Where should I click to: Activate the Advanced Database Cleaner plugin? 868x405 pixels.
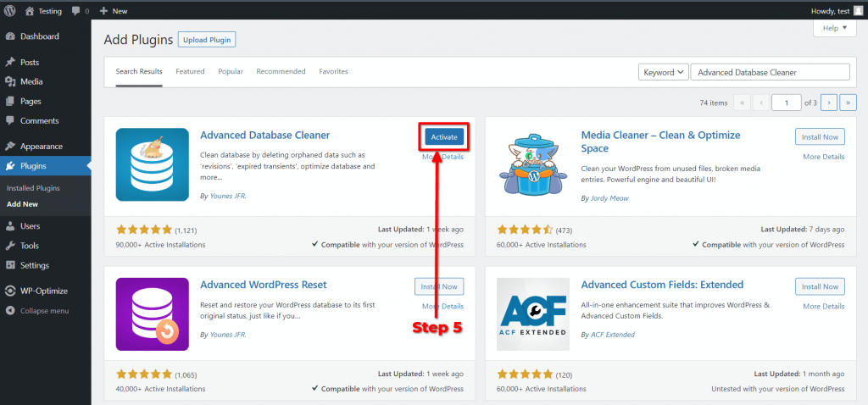pos(444,137)
